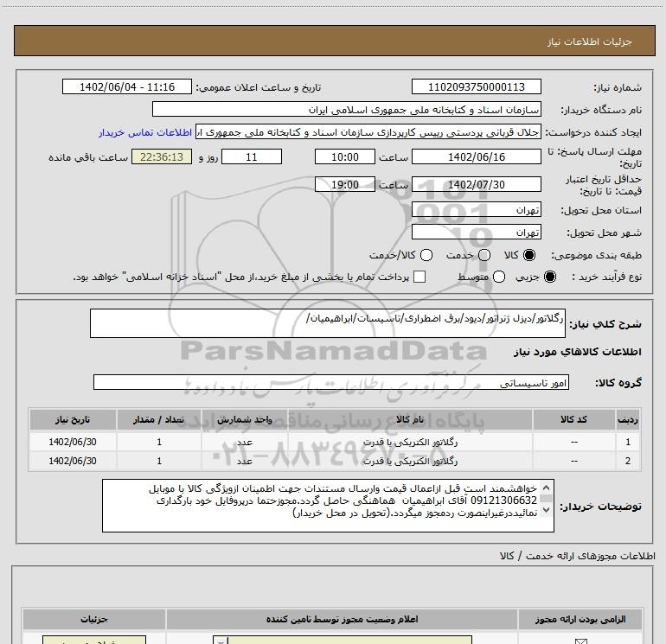The width and height of the screenshot is (666, 644).
Task: Click the general need description text box
Action: [x=328, y=323]
